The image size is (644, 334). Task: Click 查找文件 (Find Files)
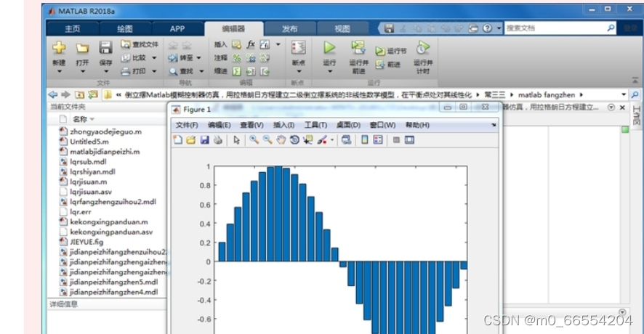point(140,44)
